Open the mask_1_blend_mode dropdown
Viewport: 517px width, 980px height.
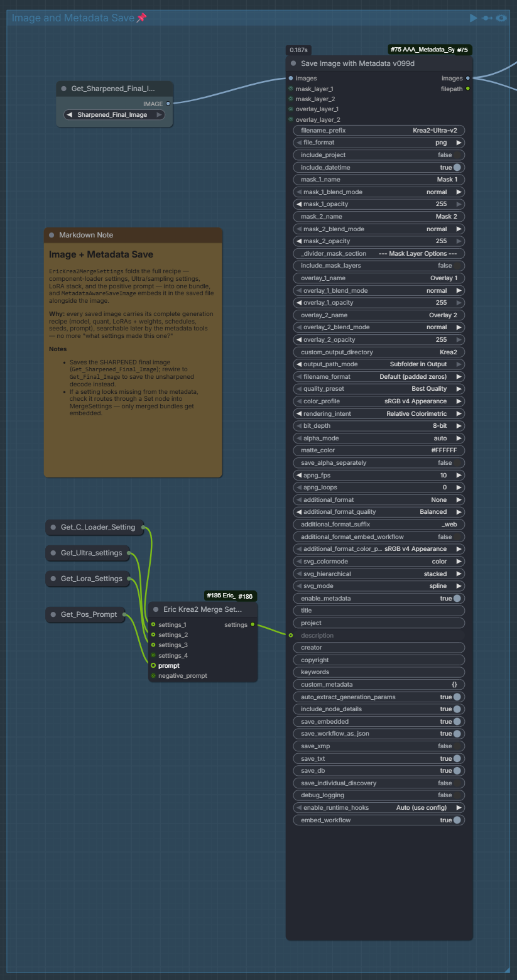point(379,192)
